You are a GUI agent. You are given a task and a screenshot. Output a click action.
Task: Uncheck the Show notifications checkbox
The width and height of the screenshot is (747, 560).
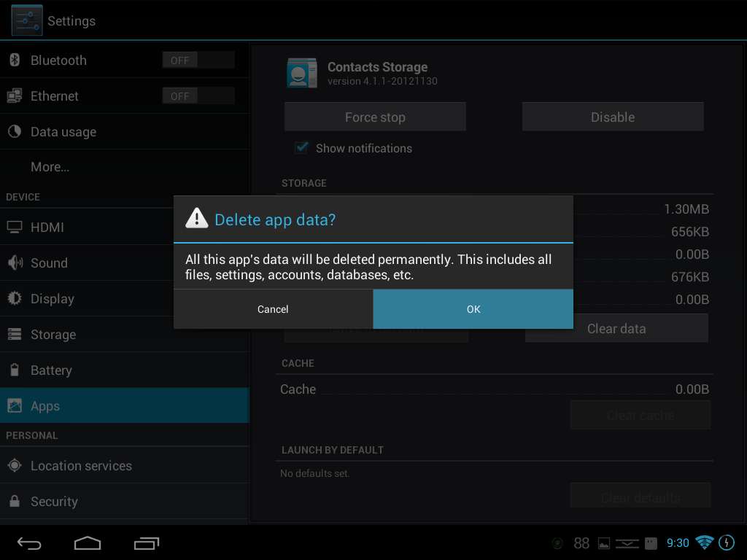pos(301,147)
